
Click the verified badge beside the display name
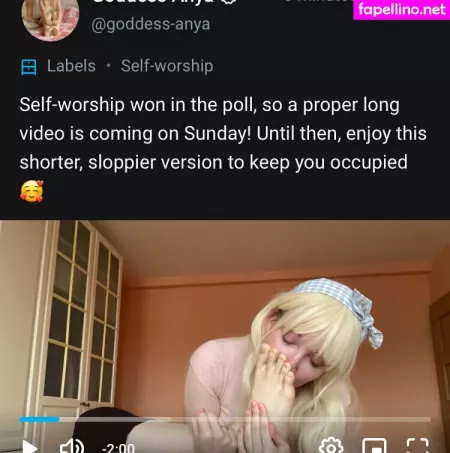click(x=229, y=2)
